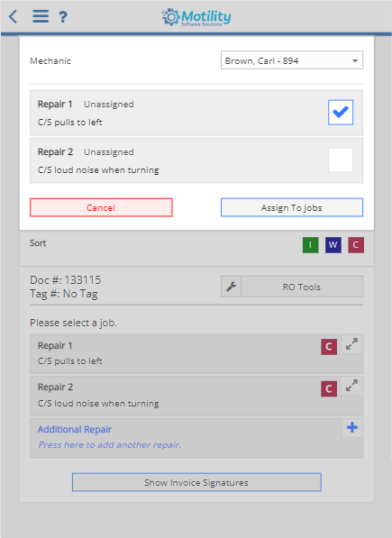Add another repair with the plus icon

(x=352, y=427)
